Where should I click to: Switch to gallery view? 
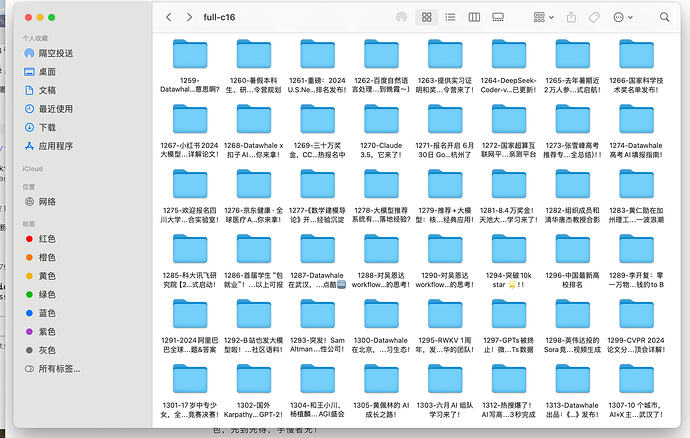[x=498, y=17]
